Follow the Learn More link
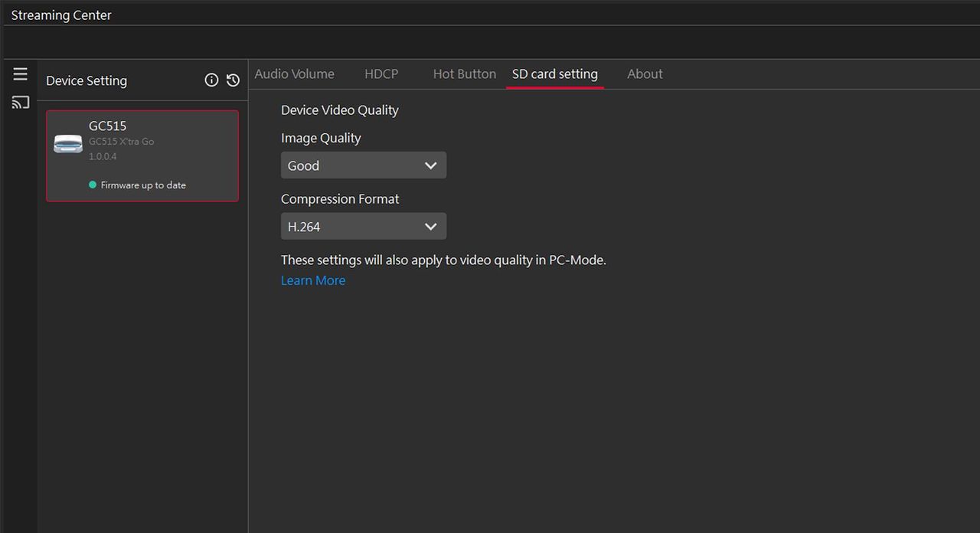Image resolution: width=980 pixels, height=533 pixels. pos(313,280)
